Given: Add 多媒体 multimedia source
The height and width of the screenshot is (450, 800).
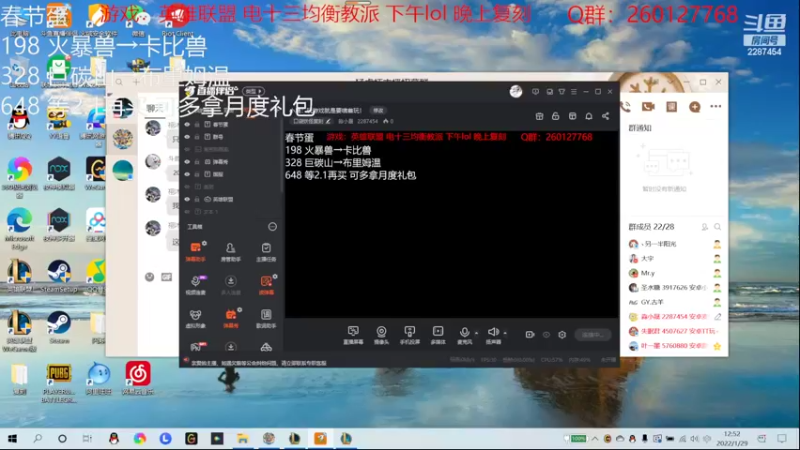Looking at the screenshot, I should [438, 335].
